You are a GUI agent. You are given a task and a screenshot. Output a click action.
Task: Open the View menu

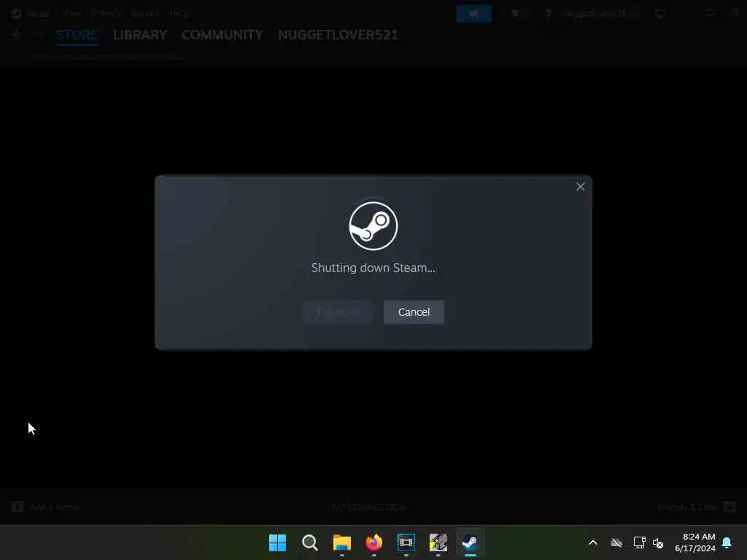pos(71,13)
